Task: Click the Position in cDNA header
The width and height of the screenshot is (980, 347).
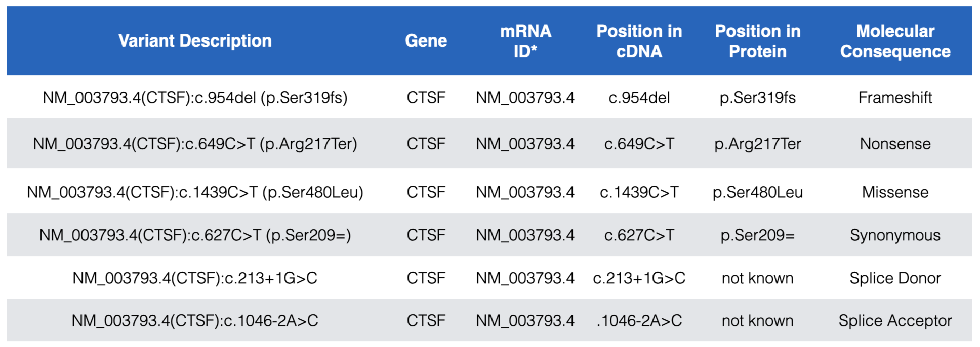Action: (x=639, y=41)
